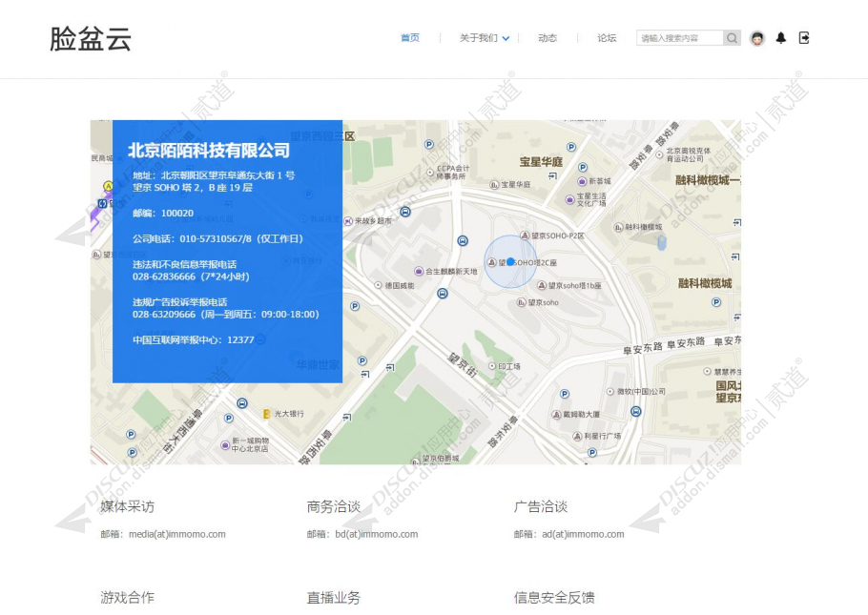Click 中国互联网举报中心: 12377 line
The image size is (868, 615).
(194, 339)
